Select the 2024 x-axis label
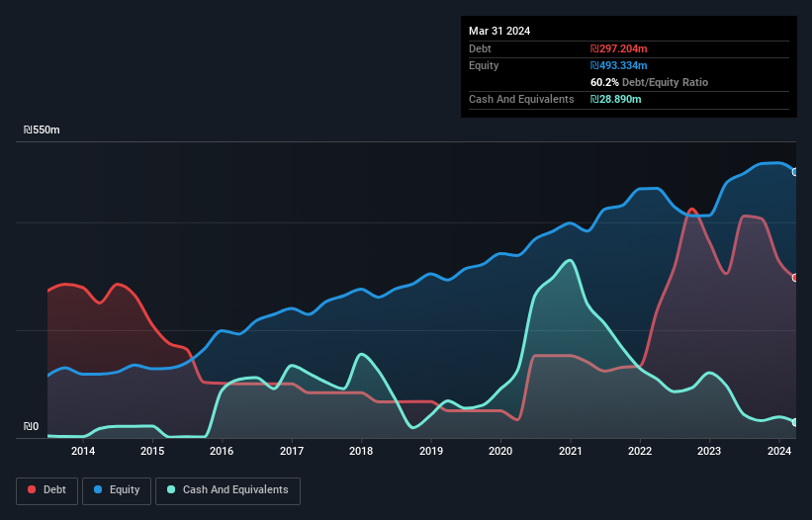This screenshot has height=520, width=812. click(778, 451)
